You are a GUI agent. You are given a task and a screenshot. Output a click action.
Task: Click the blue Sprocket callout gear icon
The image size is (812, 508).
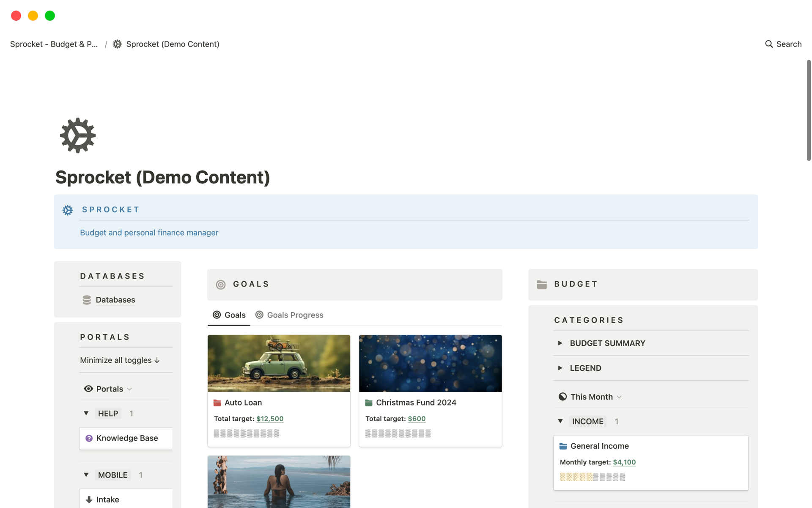pos(68,210)
